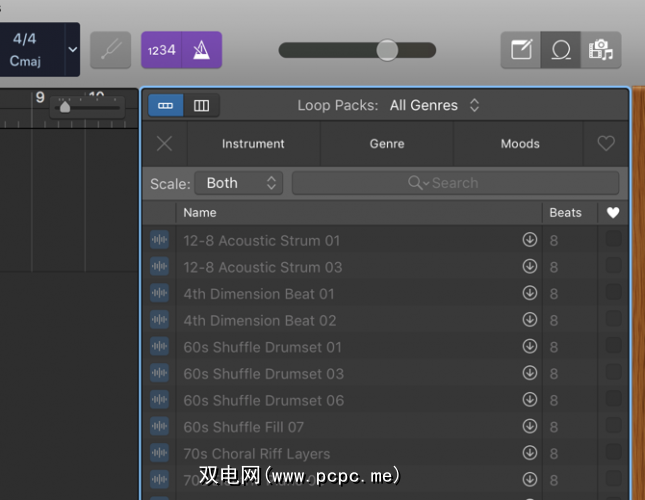Reset loop filters with the X button
Image resolution: width=645 pixels, height=500 pixels.
pyautogui.click(x=164, y=144)
